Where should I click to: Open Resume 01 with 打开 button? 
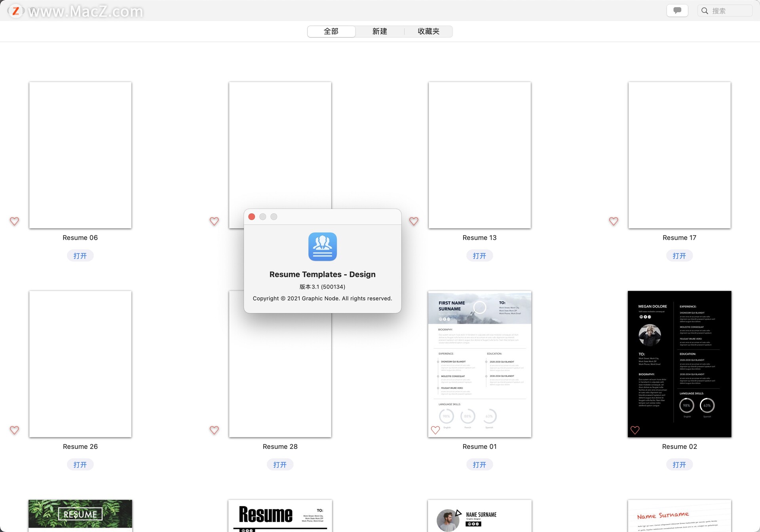(479, 465)
